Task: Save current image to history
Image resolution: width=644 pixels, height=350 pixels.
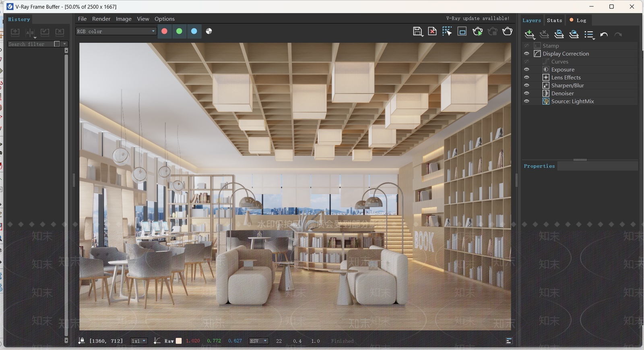Action: [x=15, y=32]
